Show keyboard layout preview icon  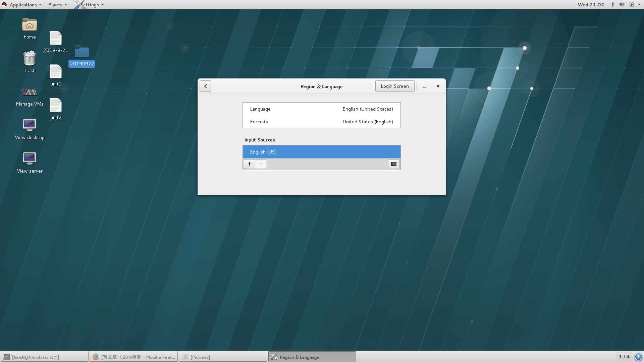[x=394, y=164]
